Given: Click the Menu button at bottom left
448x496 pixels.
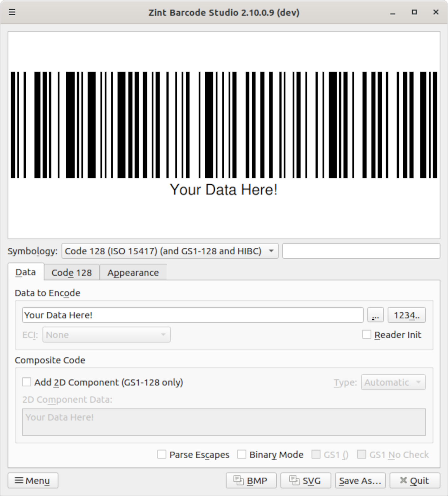Looking at the screenshot, I should (33, 480).
